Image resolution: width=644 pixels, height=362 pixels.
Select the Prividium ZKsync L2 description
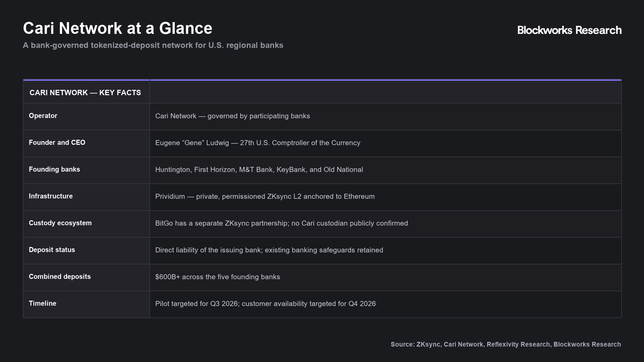click(x=265, y=196)
